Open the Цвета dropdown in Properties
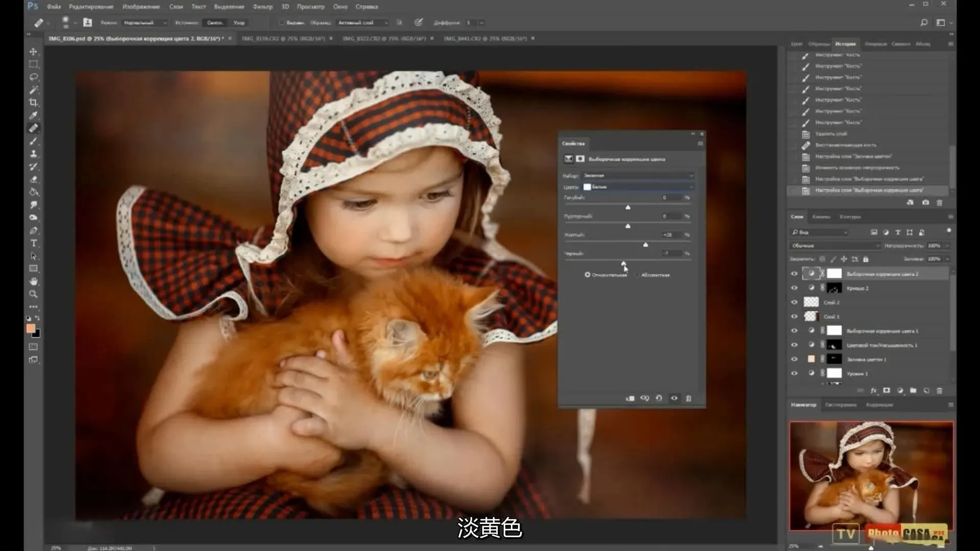This screenshot has height=551, width=980. (638, 187)
